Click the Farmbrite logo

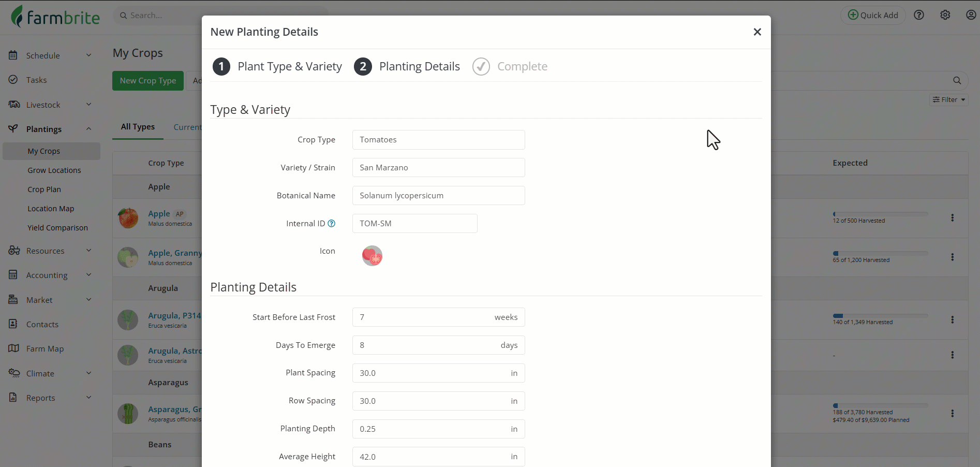(55, 16)
